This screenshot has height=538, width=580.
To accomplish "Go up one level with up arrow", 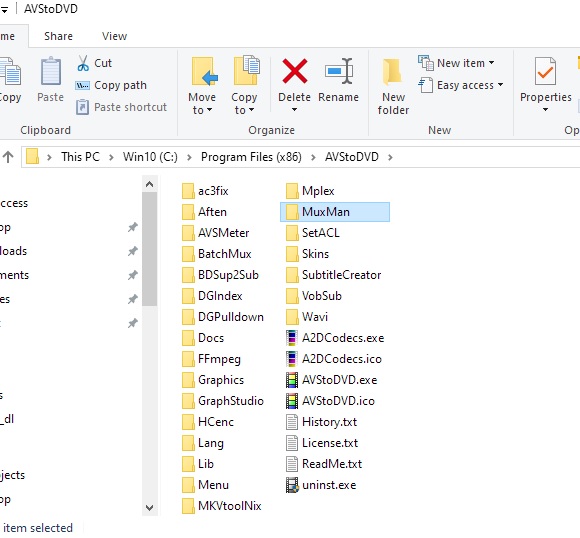I will [x=8, y=157].
